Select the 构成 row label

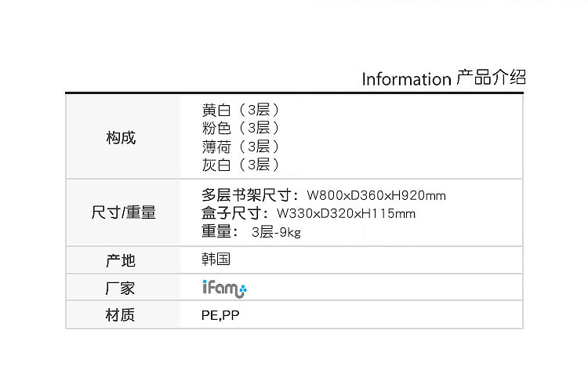[121, 138]
